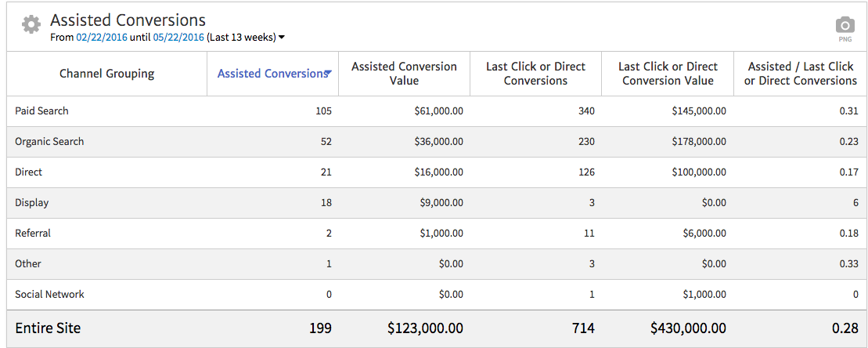Open the widget settings gear icon
Image resolution: width=868 pixels, height=348 pixels.
[31, 25]
